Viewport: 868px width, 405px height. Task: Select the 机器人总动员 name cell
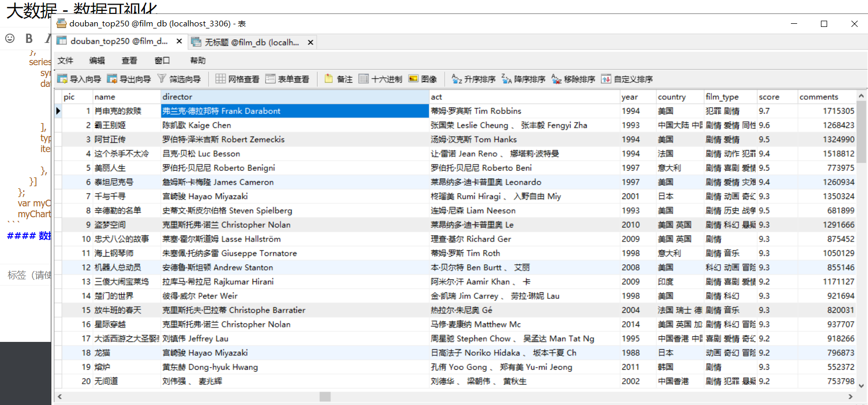coord(127,267)
